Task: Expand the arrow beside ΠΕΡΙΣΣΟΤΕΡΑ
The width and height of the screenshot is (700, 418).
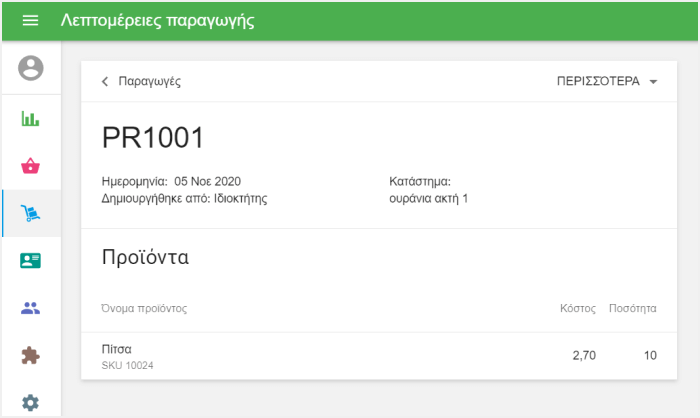Action: point(653,82)
